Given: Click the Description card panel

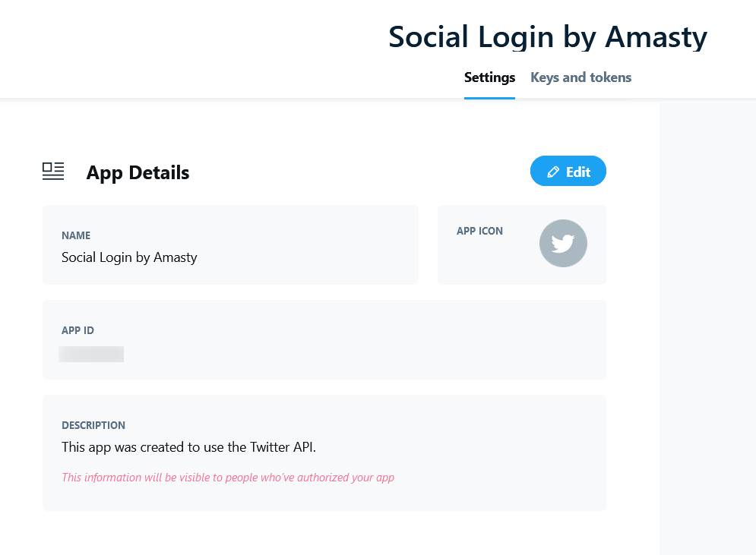Looking at the screenshot, I should tap(324, 453).
